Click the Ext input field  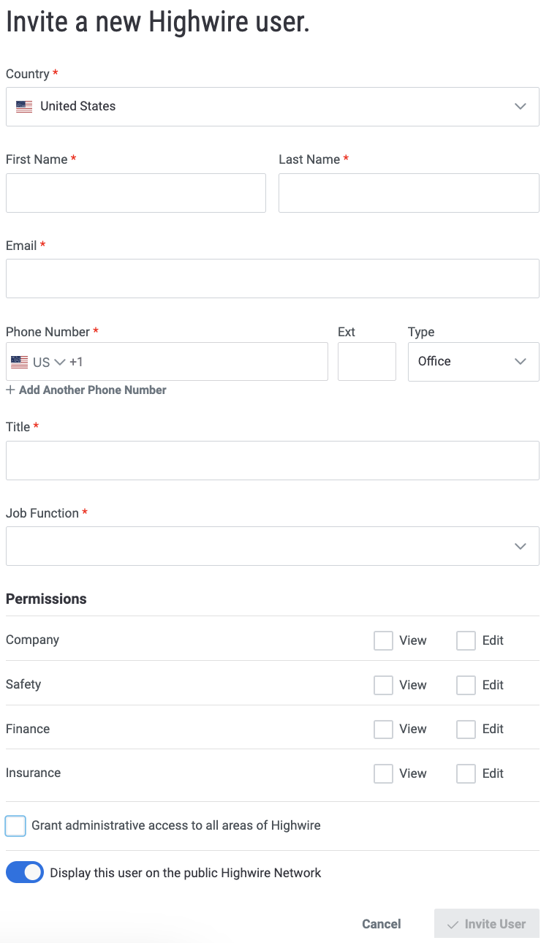click(x=367, y=362)
